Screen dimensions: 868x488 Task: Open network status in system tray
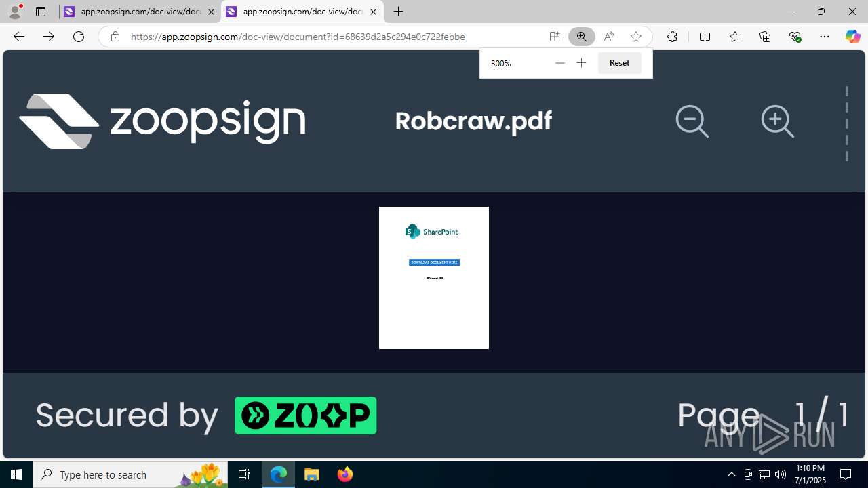point(764,474)
